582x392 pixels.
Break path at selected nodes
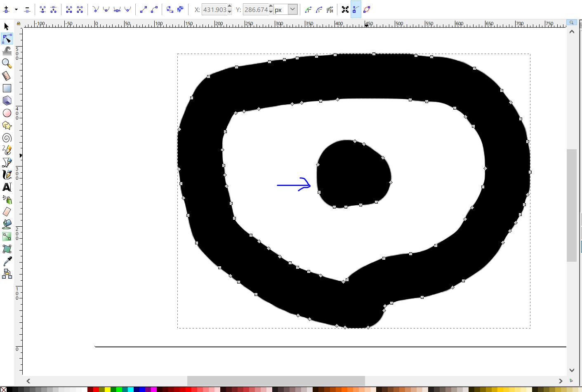click(54, 9)
